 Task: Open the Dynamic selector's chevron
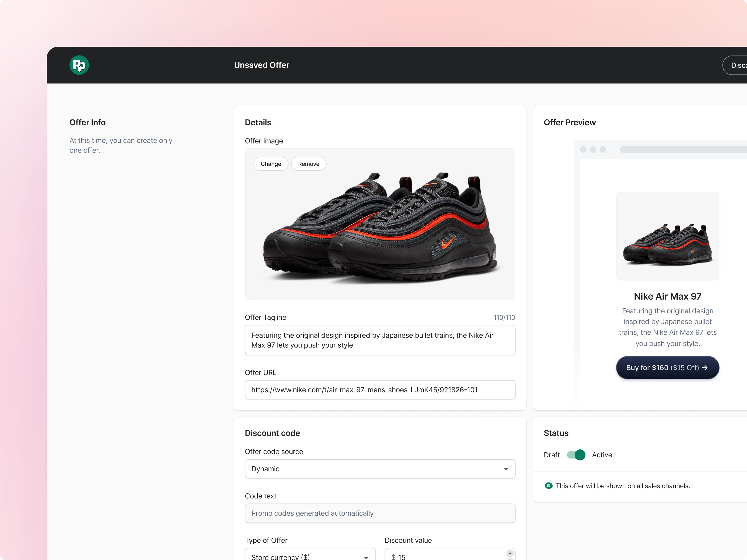(x=506, y=469)
